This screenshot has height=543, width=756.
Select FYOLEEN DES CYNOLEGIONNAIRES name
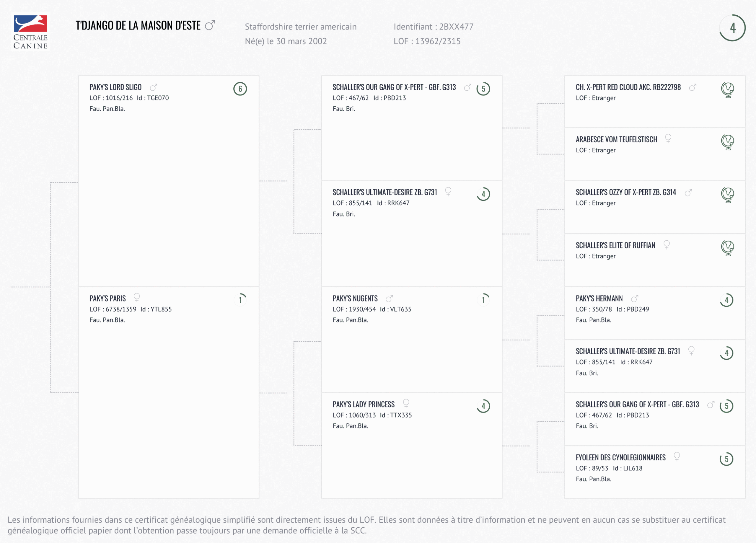(x=620, y=457)
